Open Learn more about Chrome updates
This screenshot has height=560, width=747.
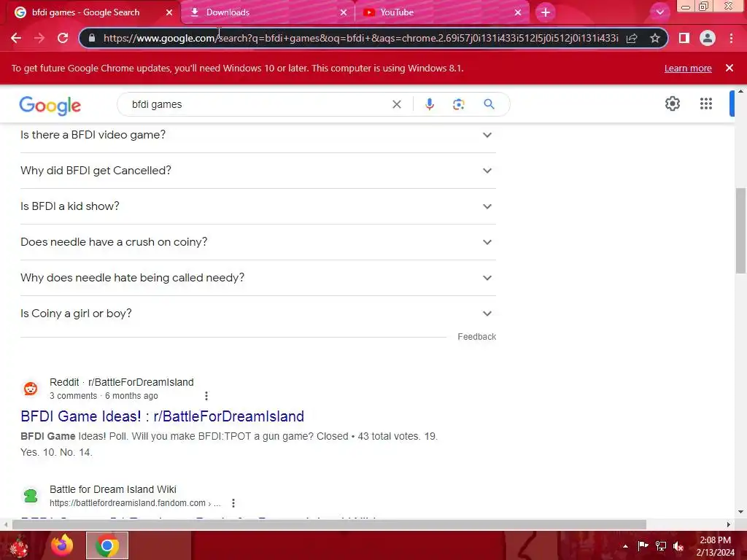pos(688,68)
